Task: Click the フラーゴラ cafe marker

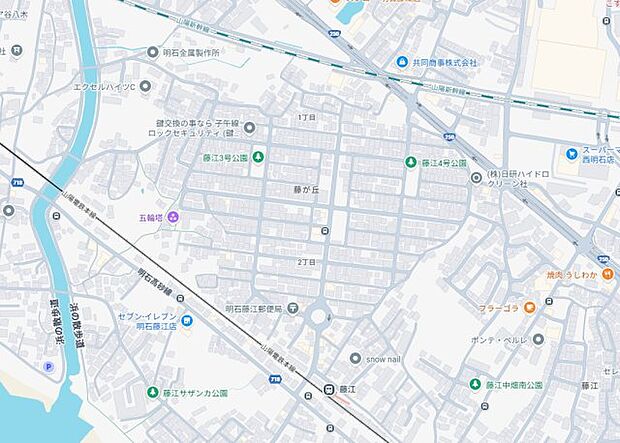Action: pyautogui.click(x=529, y=307)
